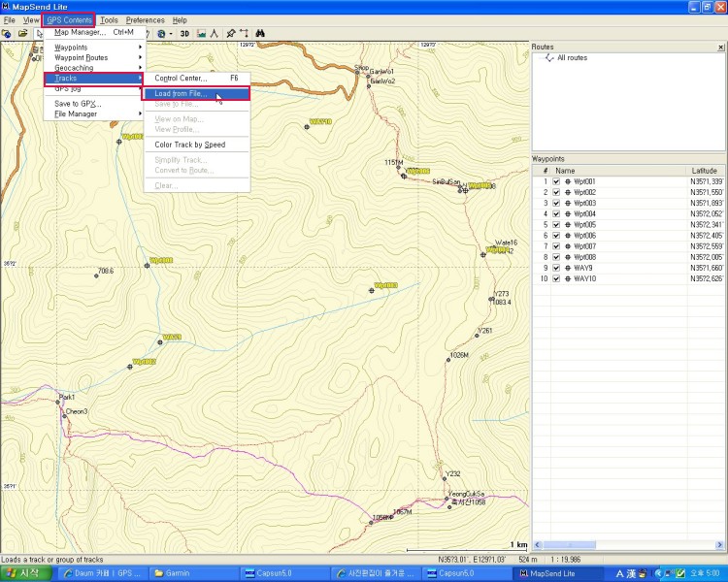This screenshot has width=728, height=582.
Task: Toggle the WAY10 waypoint checkbox
Action: 556,278
